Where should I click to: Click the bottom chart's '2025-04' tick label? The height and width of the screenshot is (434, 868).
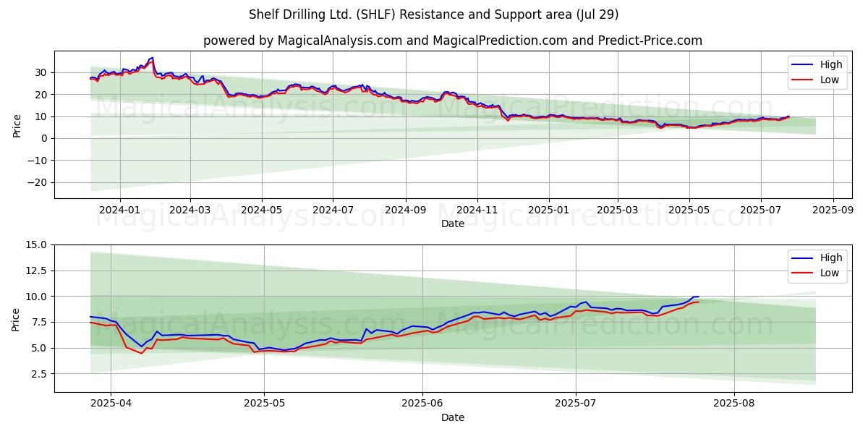pos(111,403)
